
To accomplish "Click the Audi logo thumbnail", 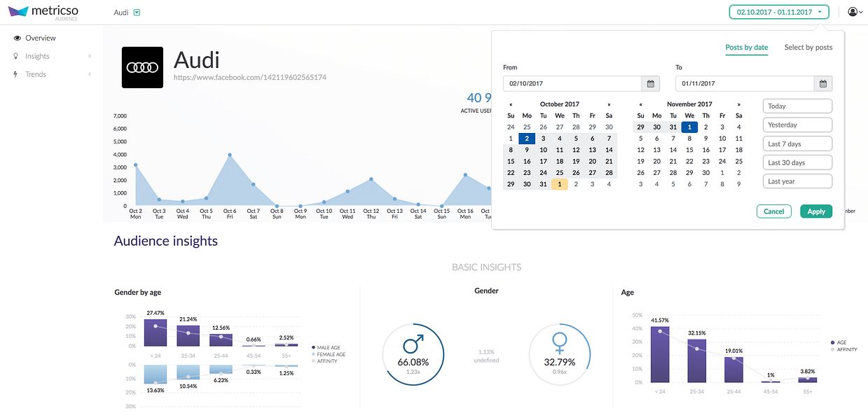I will (x=142, y=67).
